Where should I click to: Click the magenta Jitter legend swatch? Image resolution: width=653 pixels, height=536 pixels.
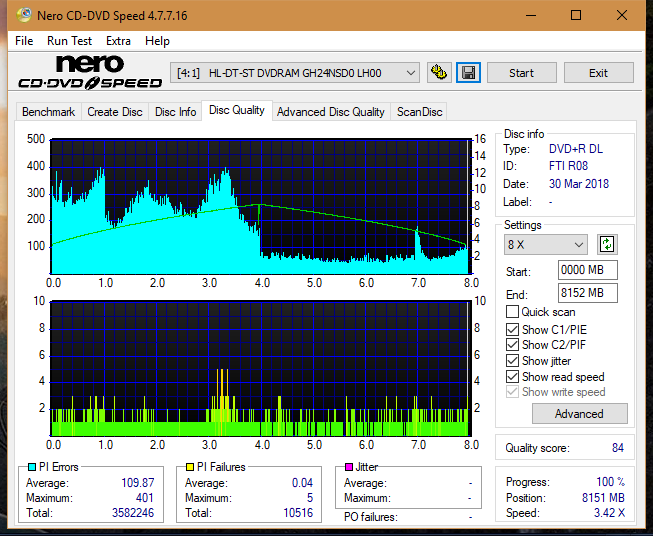tap(349, 467)
